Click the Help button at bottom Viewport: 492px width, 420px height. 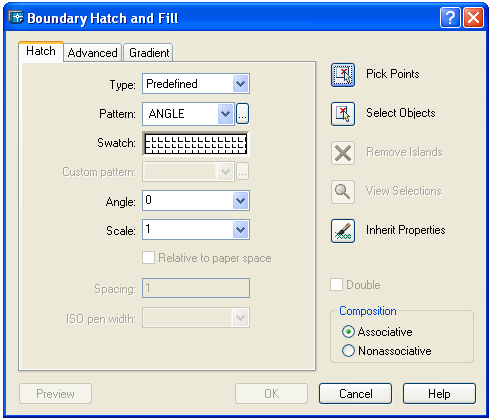439,394
